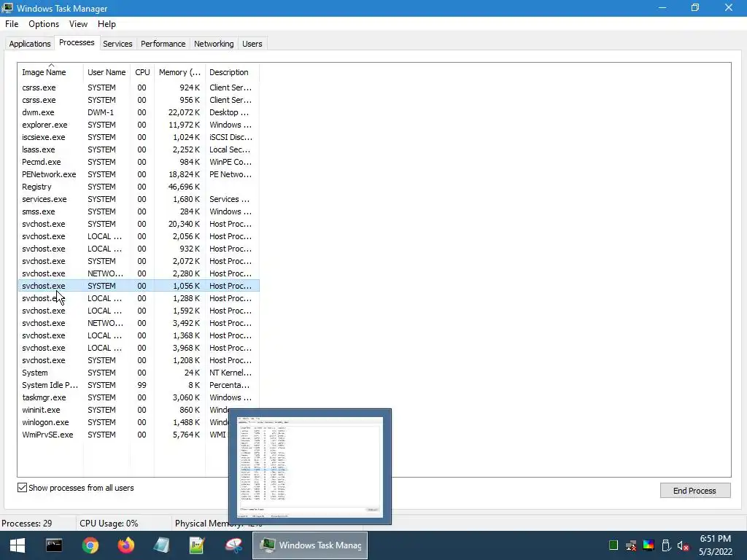747x560 pixels.
Task: Click the CPU Usage: 0% status entry
Action: click(109, 524)
